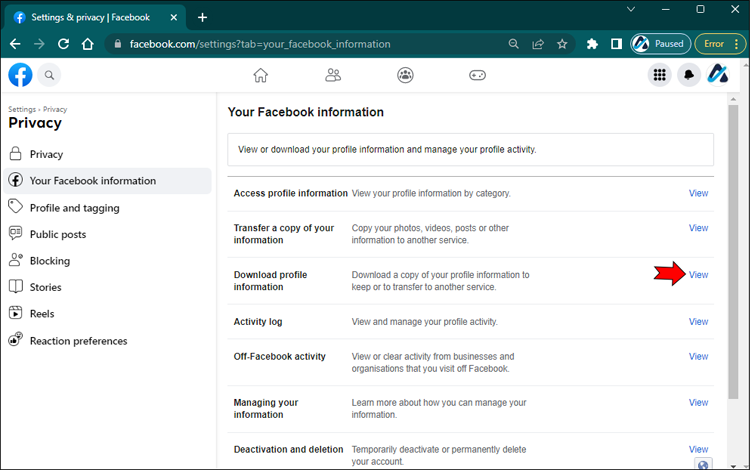This screenshot has width=750, height=470.
Task: Open Blocking settings in sidebar
Action: pyautogui.click(x=50, y=261)
